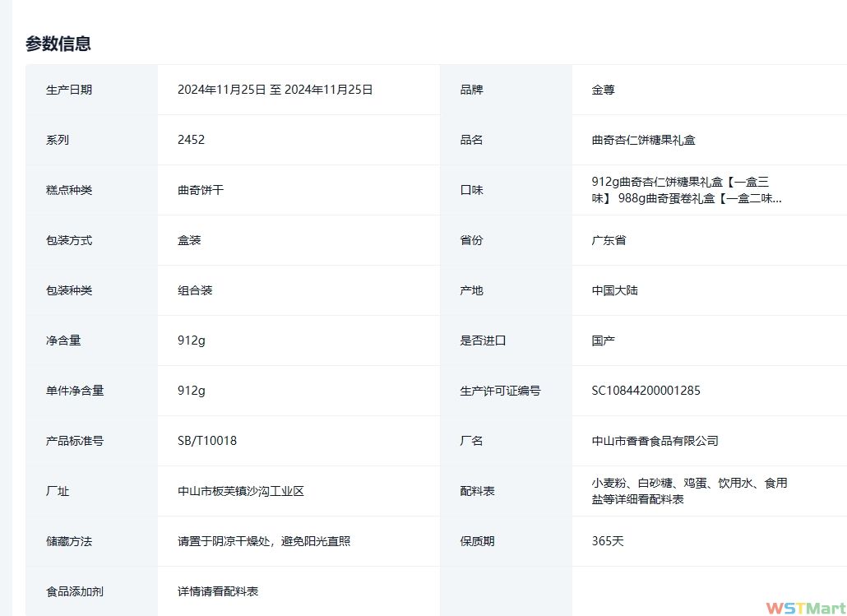Click the food additives value 详情请看配料表

pos(218,591)
